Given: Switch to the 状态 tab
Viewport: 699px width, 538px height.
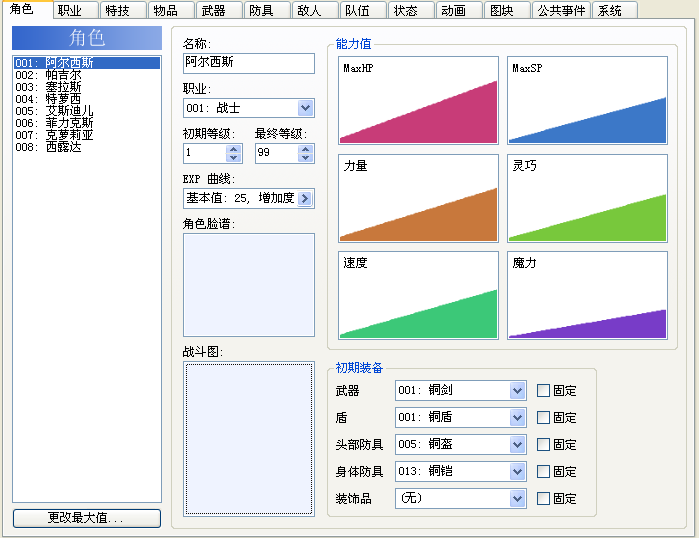Looking at the screenshot, I should click(x=412, y=10).
